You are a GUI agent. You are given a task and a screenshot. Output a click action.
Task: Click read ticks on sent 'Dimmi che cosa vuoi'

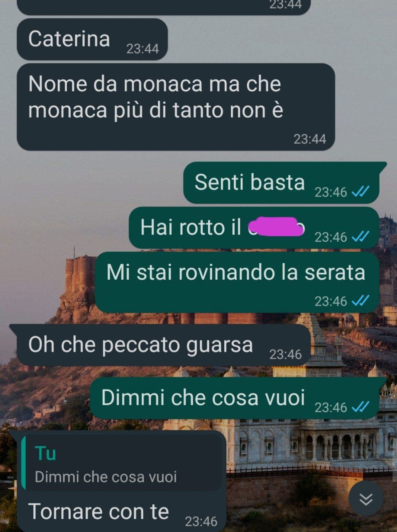click(360, 407)
